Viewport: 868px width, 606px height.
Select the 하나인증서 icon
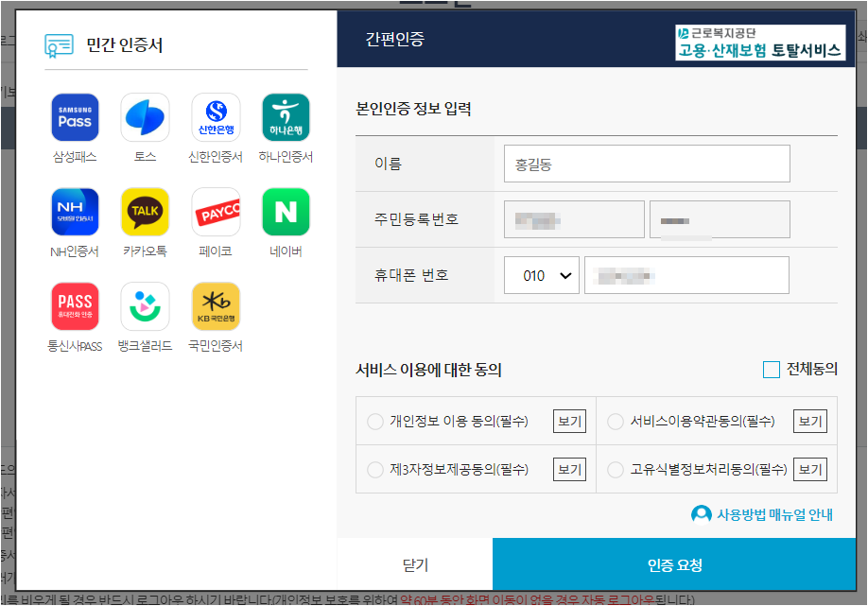(286, 117)
